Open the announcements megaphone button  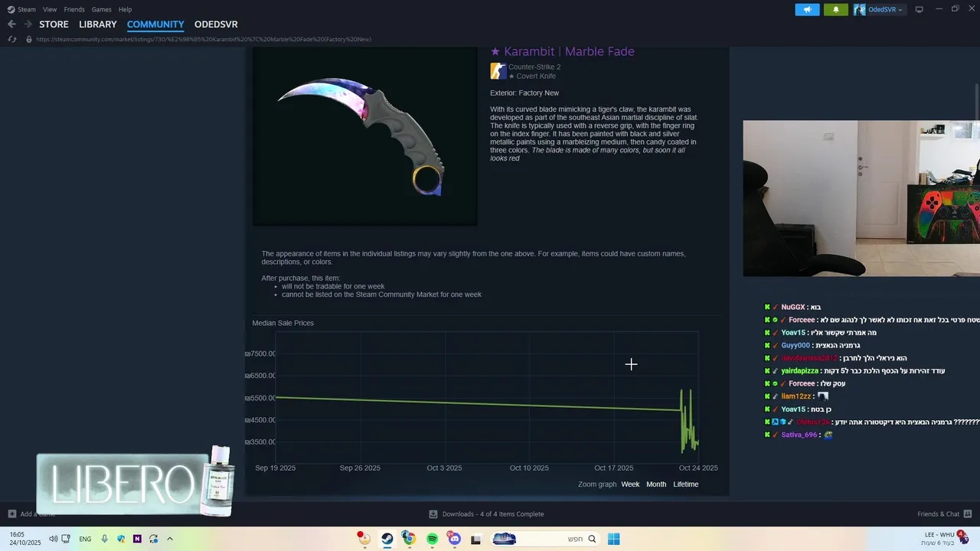coord(807,9)
